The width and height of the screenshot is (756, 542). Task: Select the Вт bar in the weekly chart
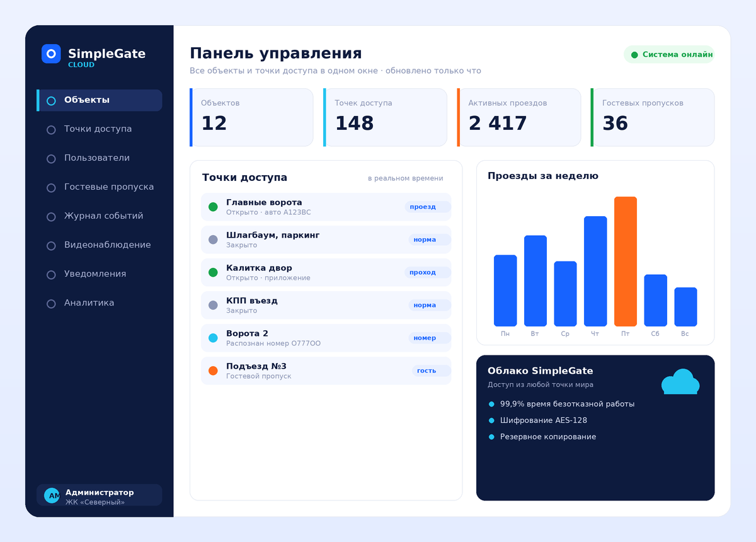point(535,281)
